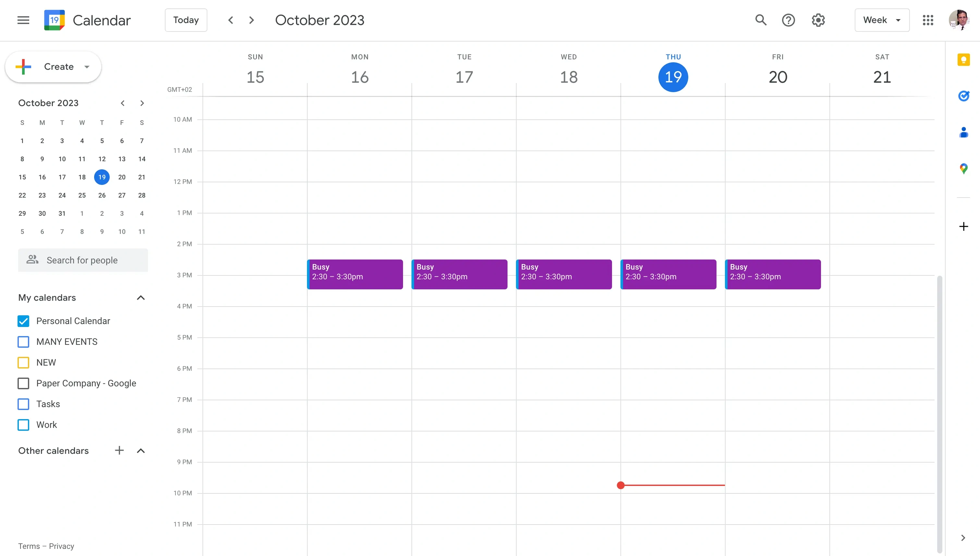Click the Google apps grid icon
The width and height of the screenshot is (980, 556).
(x=928, y=20)
